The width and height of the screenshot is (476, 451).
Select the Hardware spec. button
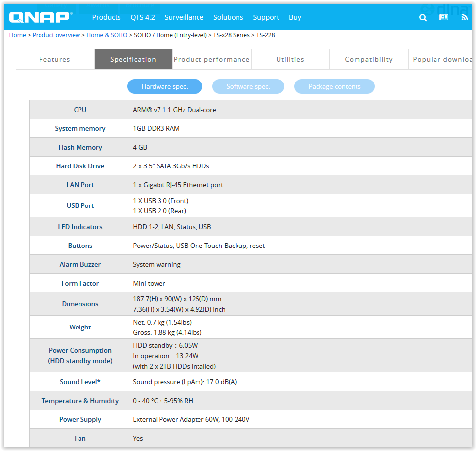click(164, 86)
